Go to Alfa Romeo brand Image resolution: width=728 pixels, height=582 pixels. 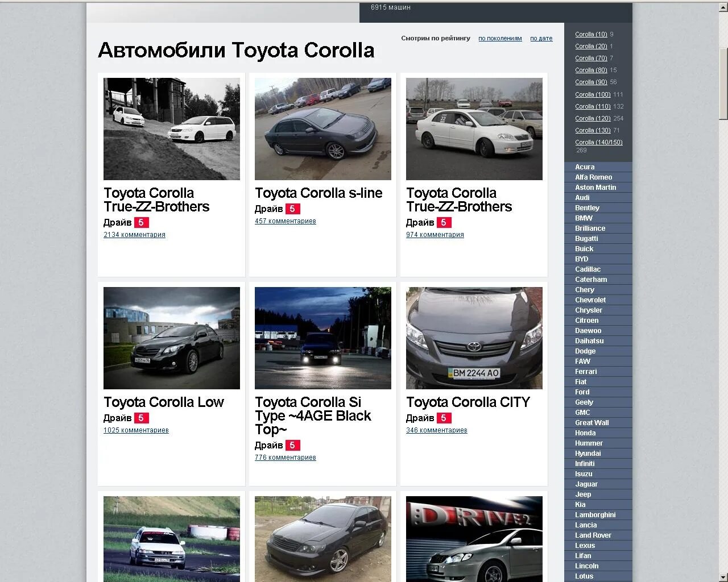point(593,177)
